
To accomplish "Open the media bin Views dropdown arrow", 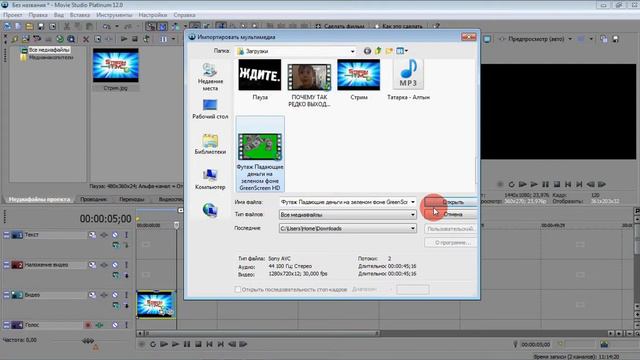I will (173, 39).
